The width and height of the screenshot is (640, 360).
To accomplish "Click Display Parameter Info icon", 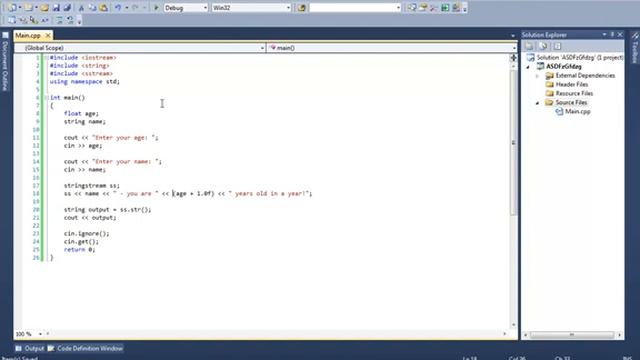I will (23, 20).
